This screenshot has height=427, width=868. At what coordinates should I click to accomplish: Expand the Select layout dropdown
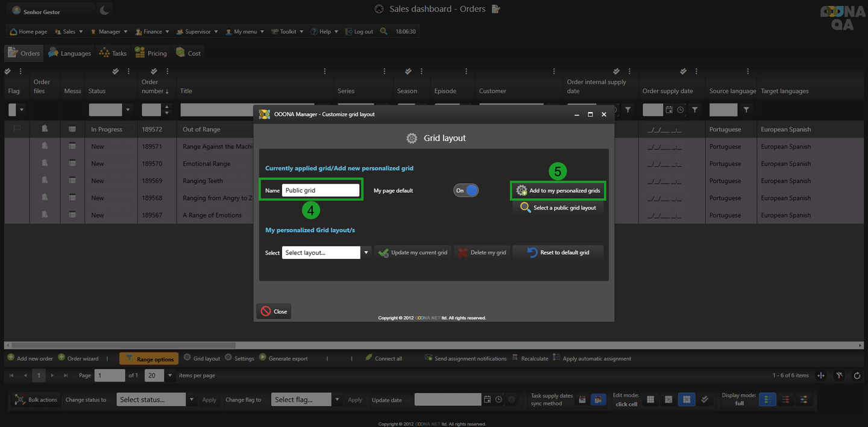366,252
